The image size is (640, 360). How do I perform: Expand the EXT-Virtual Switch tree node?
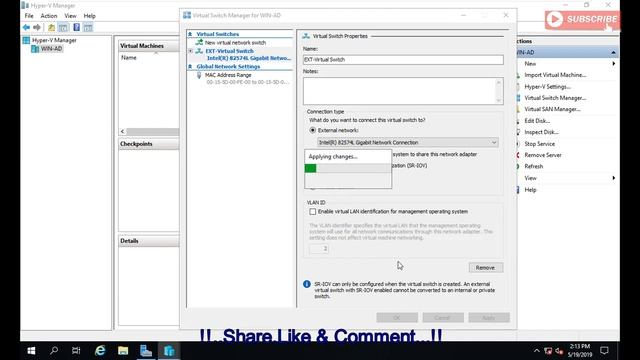(x=191, y=51)
